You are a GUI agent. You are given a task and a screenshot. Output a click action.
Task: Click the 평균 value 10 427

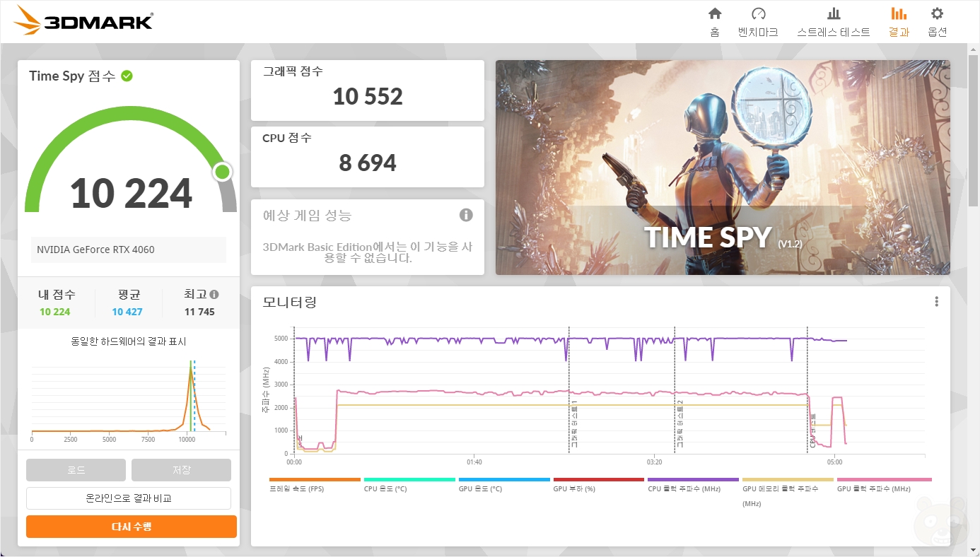[127, 312]
